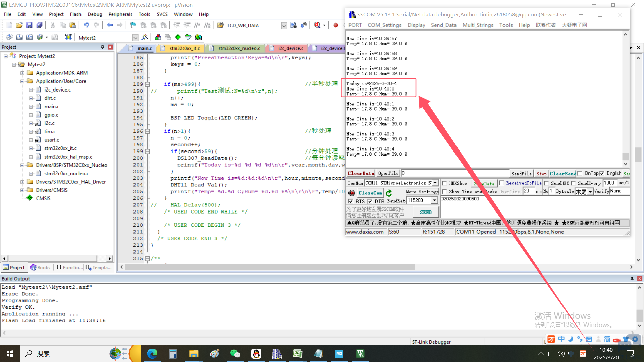Click the green refresh arrow in SSCOM
The height and width of the screenshot is (362, 644).
(x=389, y=193)
